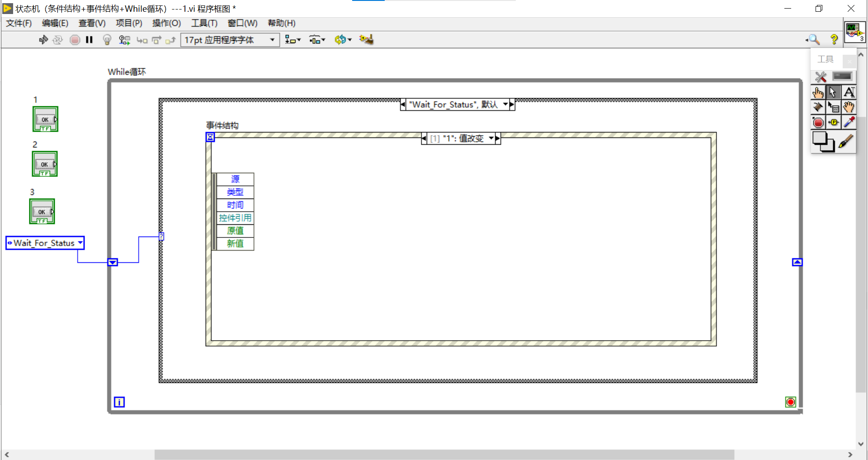Select the Set Color paintbrush tool
Screen dimensions: 868x460
coord(846,142)
